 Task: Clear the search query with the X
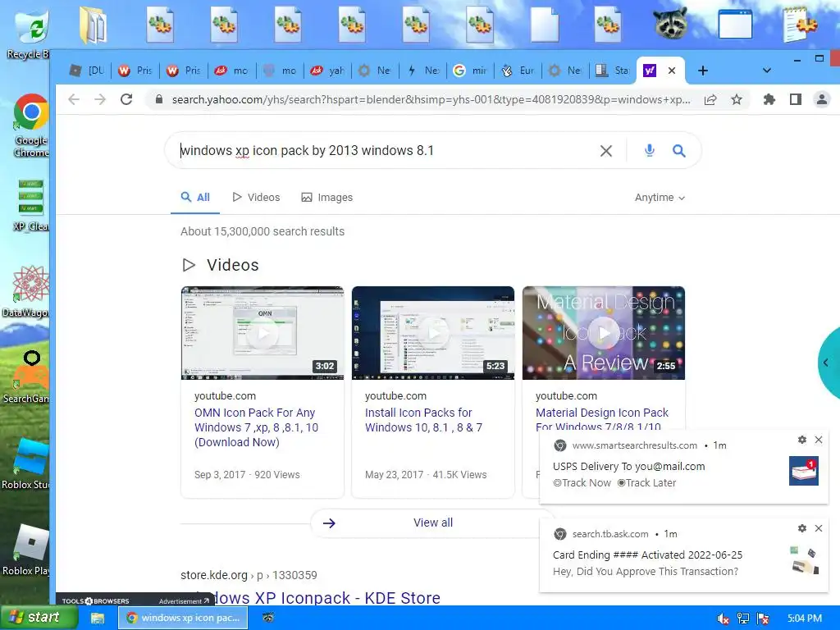point(606,151)
